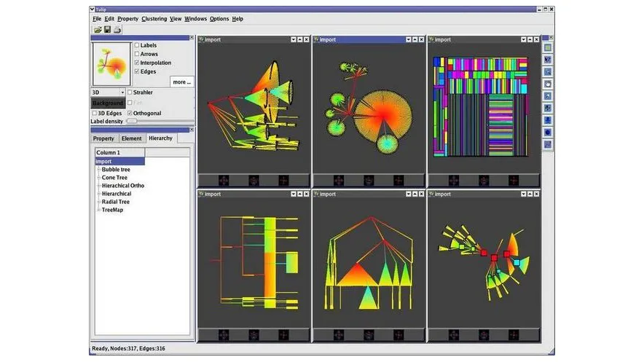The height and width of the screenshot is (362, 644).
Task: Click the Save floppy disk icon
Action: click(x=107, y=30)
